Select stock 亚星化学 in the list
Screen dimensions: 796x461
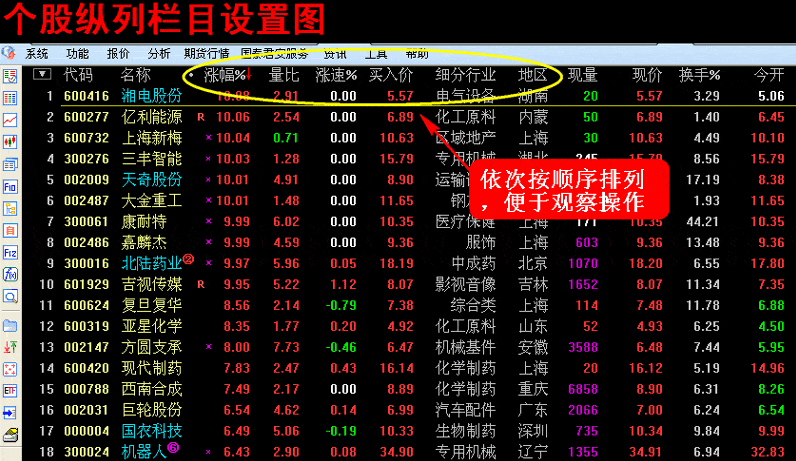151,326
